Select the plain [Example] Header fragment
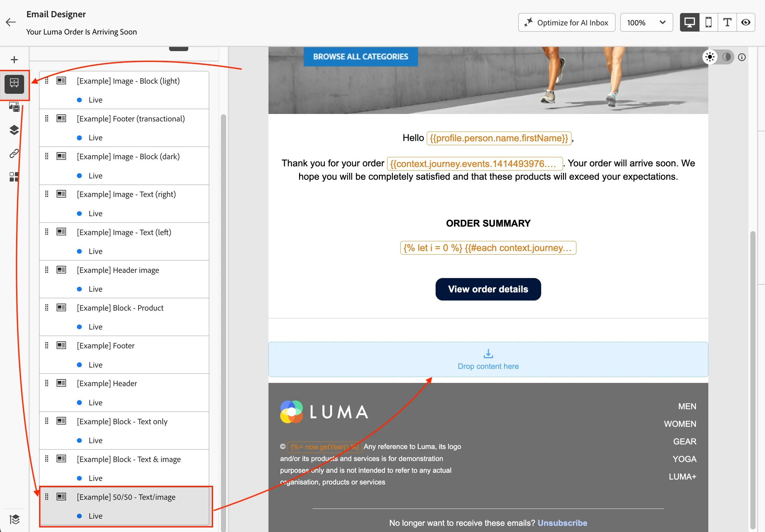The width and height of the screenshot is (765, 532). coord(124,393)
